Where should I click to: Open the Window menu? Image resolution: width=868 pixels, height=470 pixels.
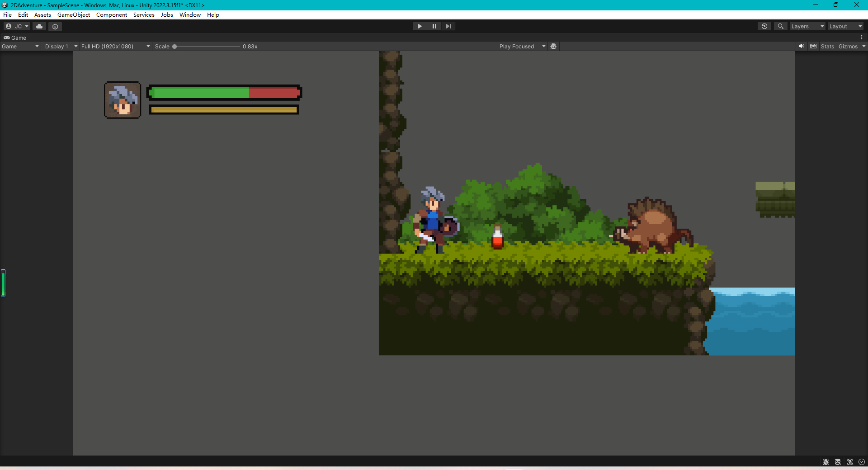pyautogui.click(x=190, y=15)
